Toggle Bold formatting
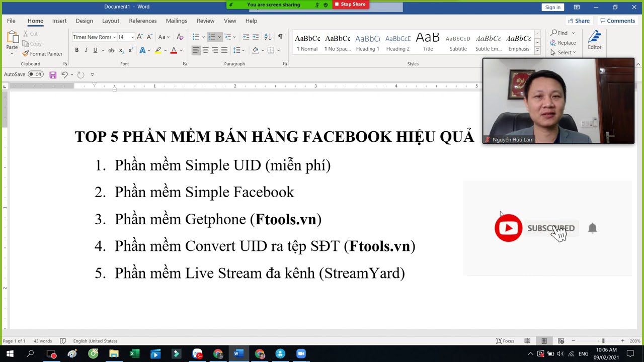This screenshot has width=644, height=362. tap(76, 50)
